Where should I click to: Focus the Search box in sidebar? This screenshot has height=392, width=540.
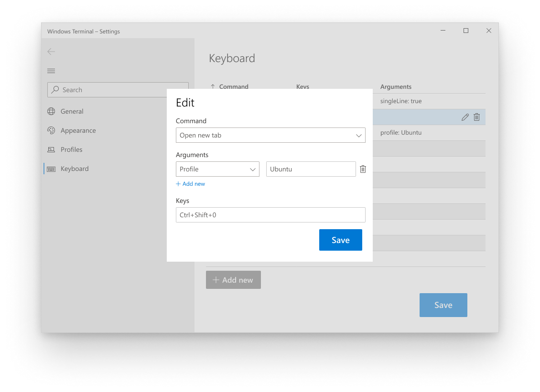click(x=118, y=90)
